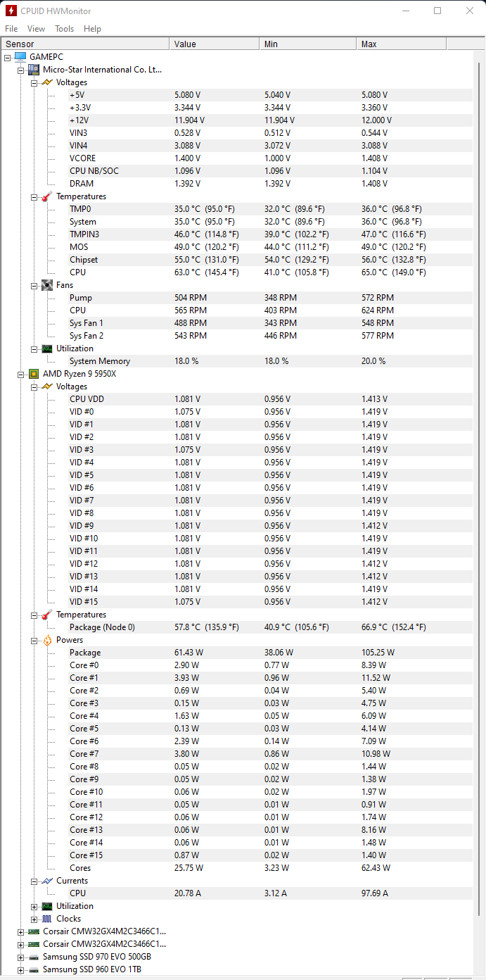
Task: Expand the Samsung SSD 970 EVO 500GB node
Action: click(20, 957)
